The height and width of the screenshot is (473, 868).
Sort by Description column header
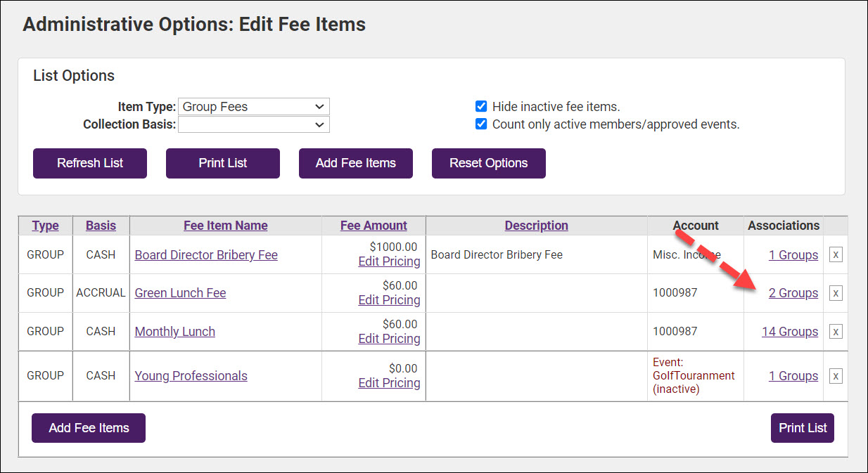point(536,226)
